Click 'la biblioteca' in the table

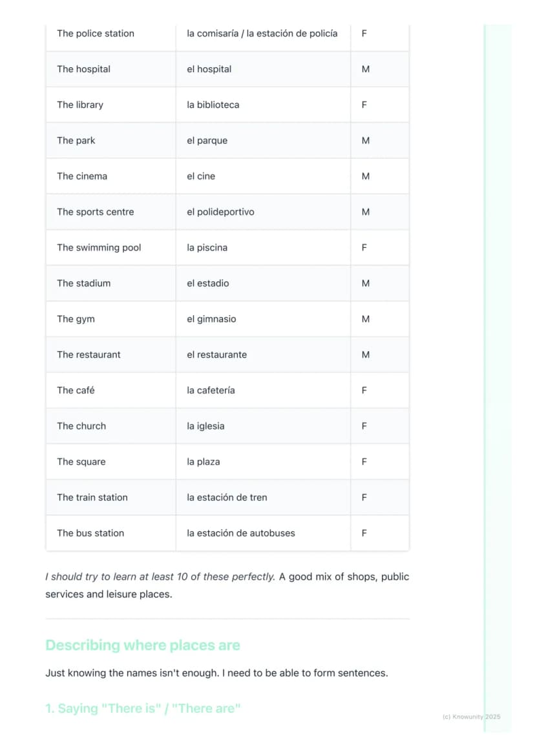click(213, 105)
